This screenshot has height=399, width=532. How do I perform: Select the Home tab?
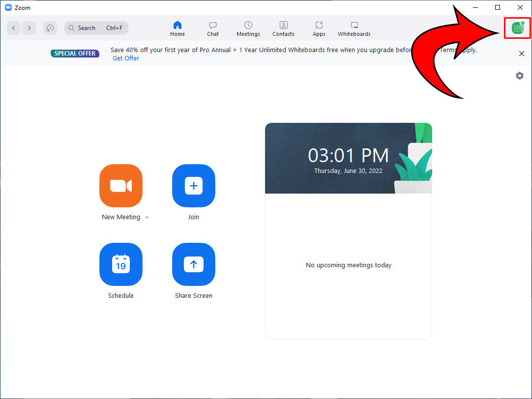(x=177, y=28)
